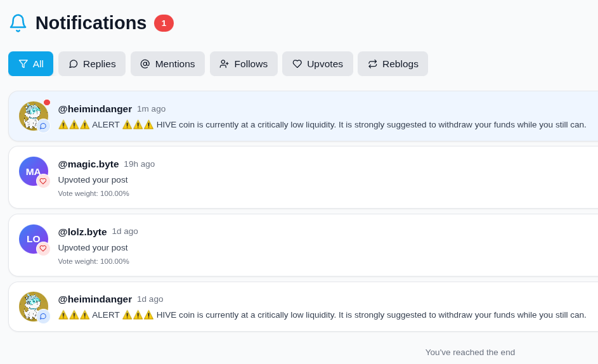
Task: Click the notifications bell icon
Action: (x=18, y=23)
